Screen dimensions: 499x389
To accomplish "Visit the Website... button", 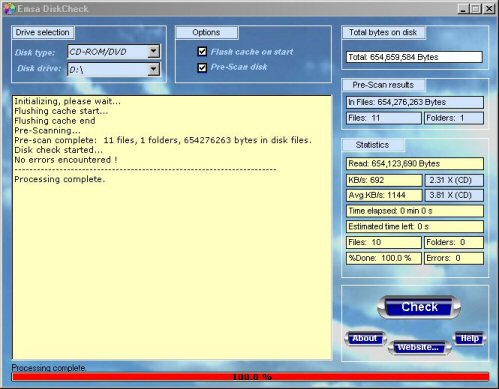I will tap(419, 347).
